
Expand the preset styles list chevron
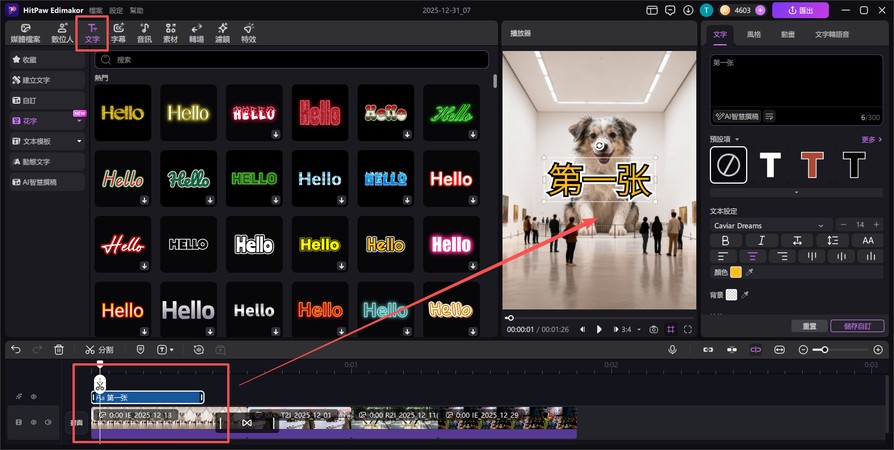797,192
